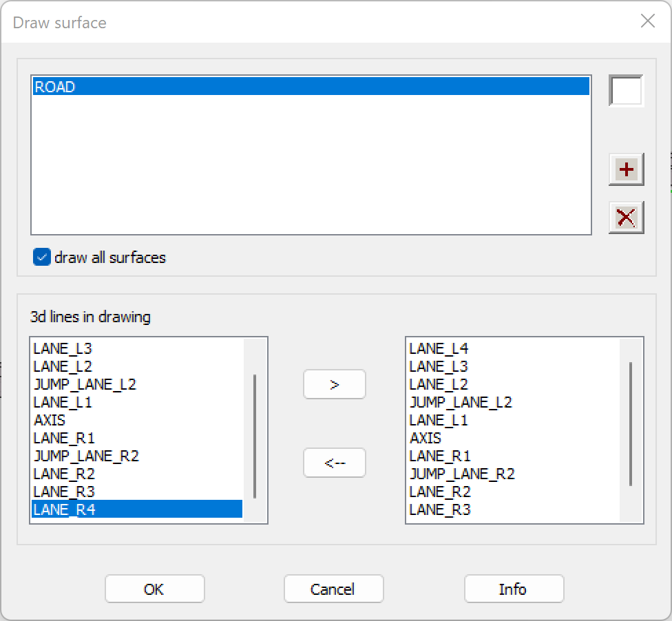This screenshot has height=621, width=672.
Task: Click the red plus add surface icon
Action: 626,169
